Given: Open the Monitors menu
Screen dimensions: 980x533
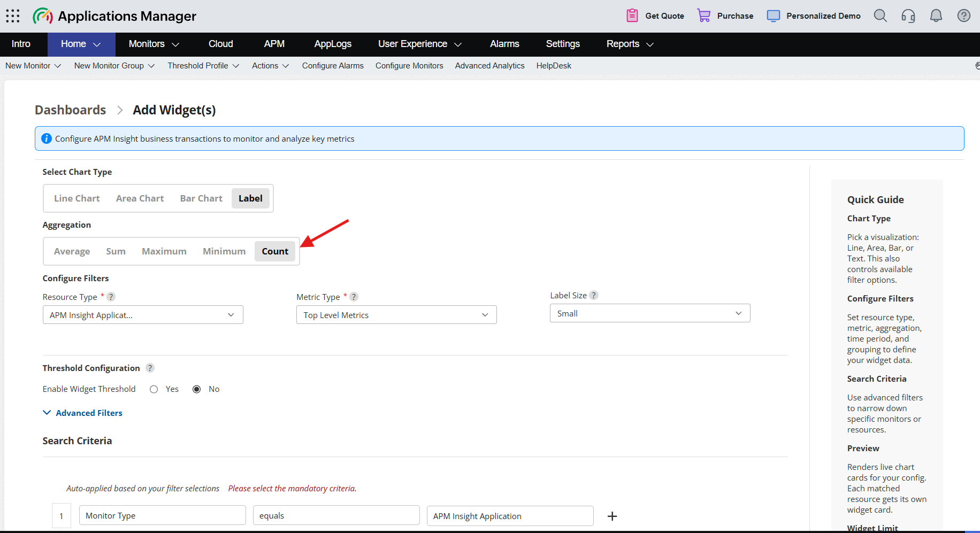Looking at the screenshot, I should pyautogui.click(x=154, y=44).
